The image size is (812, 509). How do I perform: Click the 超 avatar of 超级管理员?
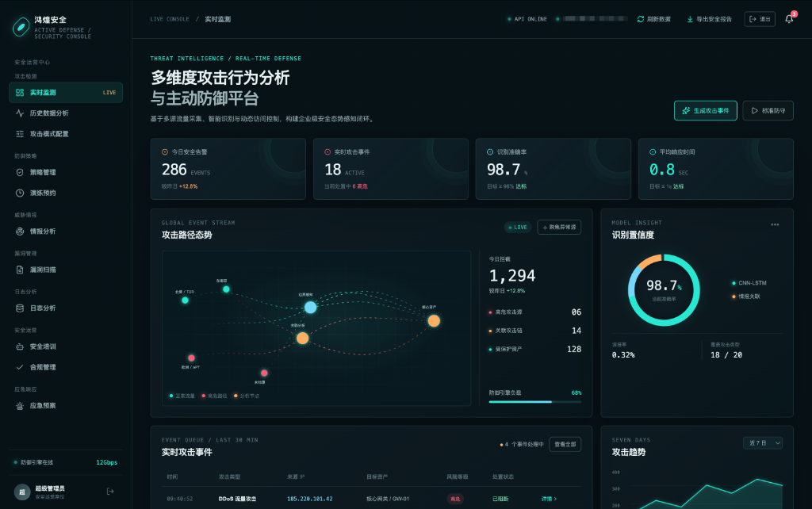[21, 492]
